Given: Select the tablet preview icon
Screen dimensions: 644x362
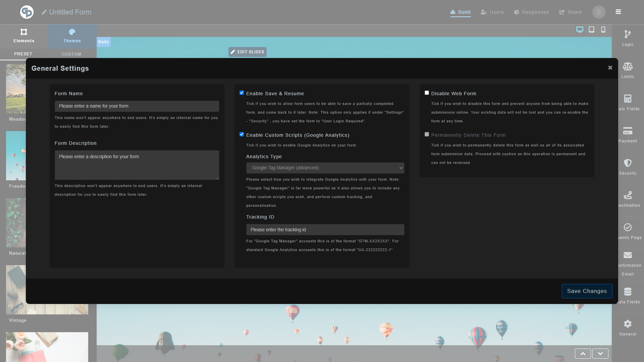Looking at the screenshot, I should click(591, 29).
